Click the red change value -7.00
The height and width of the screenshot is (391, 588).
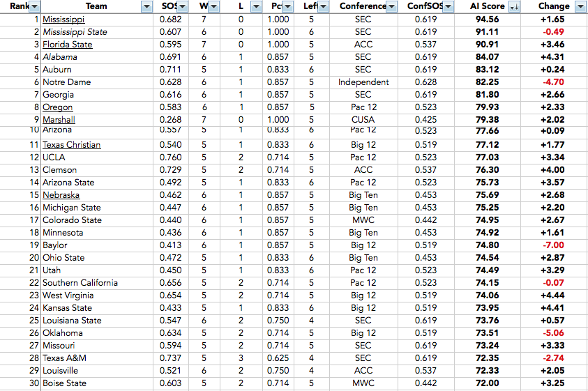tap(554, 245)
